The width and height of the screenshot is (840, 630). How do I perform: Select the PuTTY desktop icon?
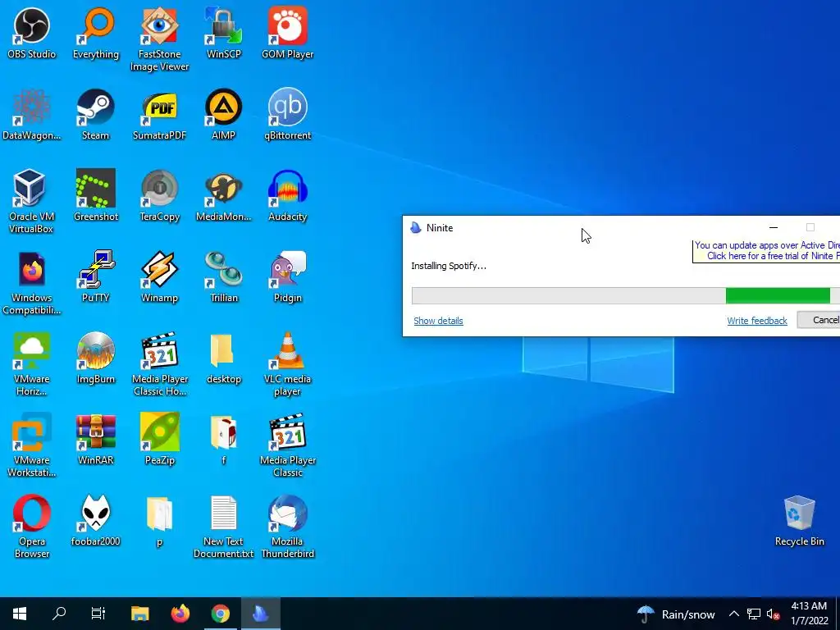click(x=96, y=277)
